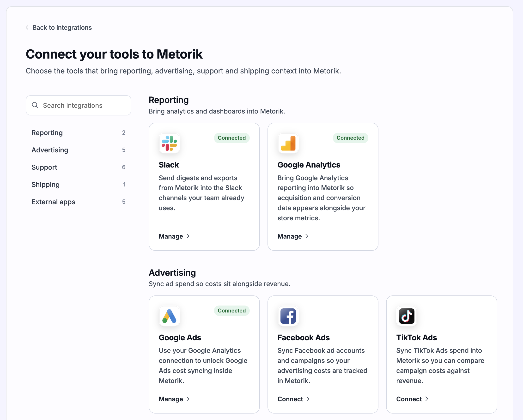The image size is (523, 420).
Task: Click the Facebook Ads card title
Action: pos(304,337)
